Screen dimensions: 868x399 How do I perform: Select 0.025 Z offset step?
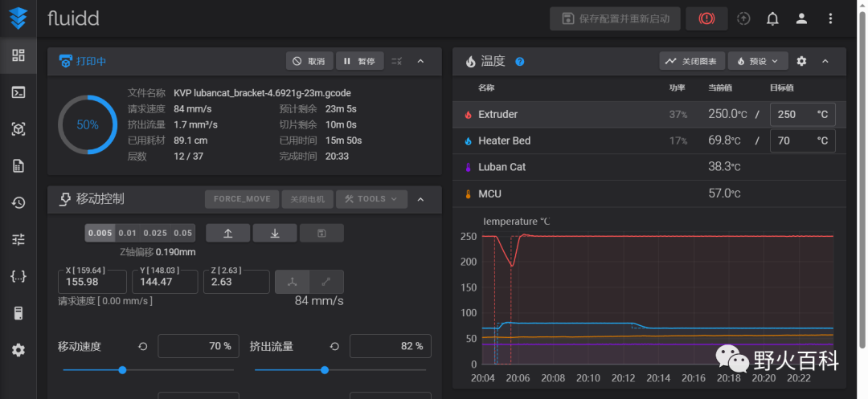point(156,233)
